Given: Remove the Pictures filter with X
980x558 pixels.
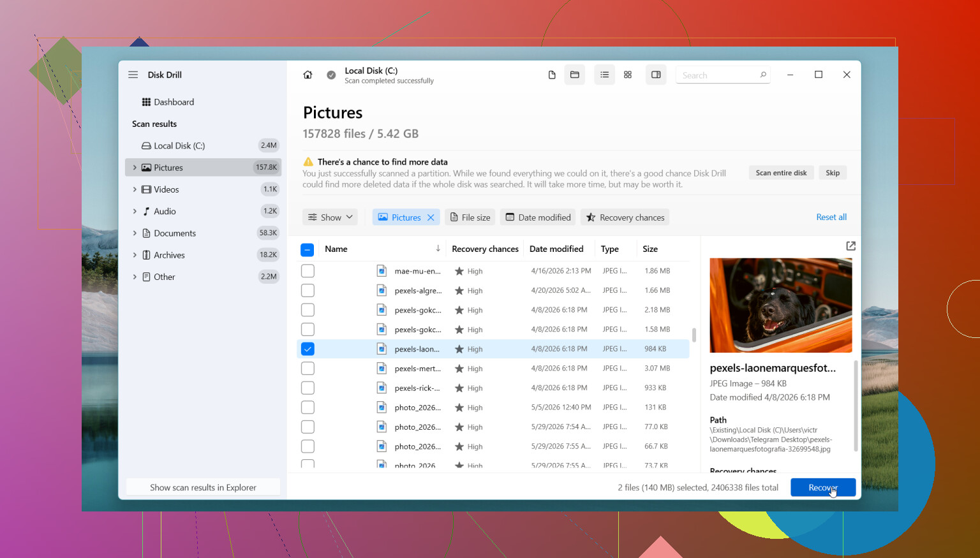Looking at the screenshot, I should (x=431, y=217).
